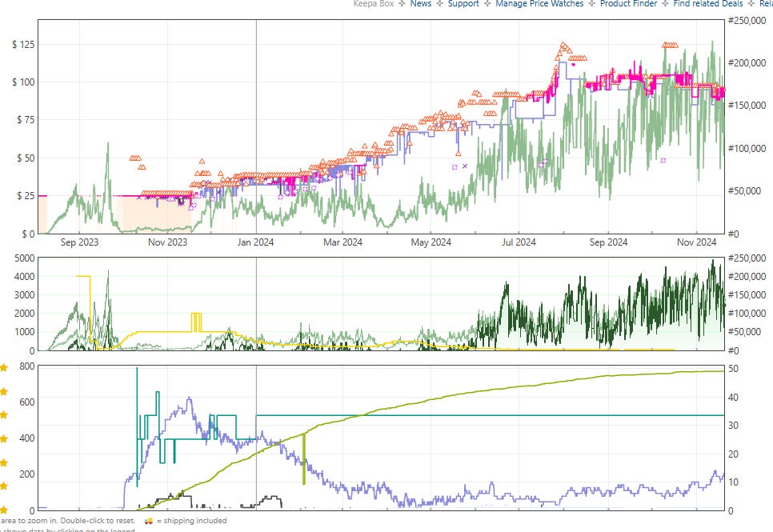Click the '$ 125' price axis label

23,44
